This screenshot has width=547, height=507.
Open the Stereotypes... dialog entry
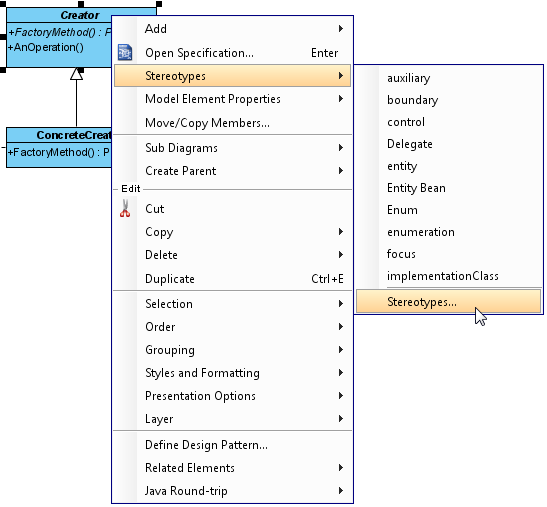coord(448,302)
